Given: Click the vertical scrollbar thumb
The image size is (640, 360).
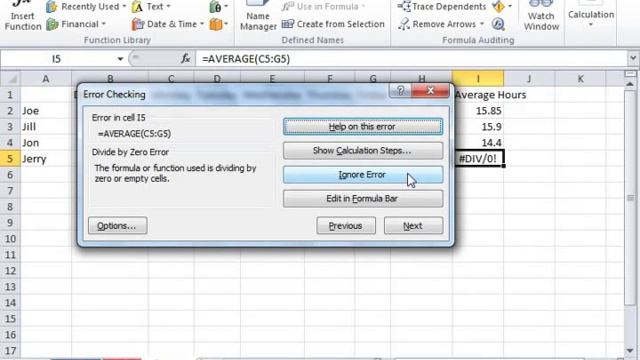Looking at the screenshot, I should pos(631,198).
